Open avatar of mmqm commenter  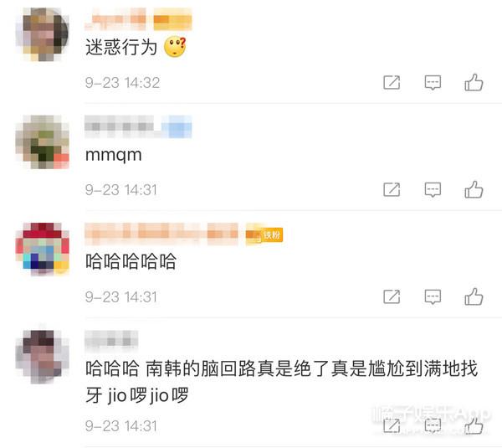click(42, 142)
